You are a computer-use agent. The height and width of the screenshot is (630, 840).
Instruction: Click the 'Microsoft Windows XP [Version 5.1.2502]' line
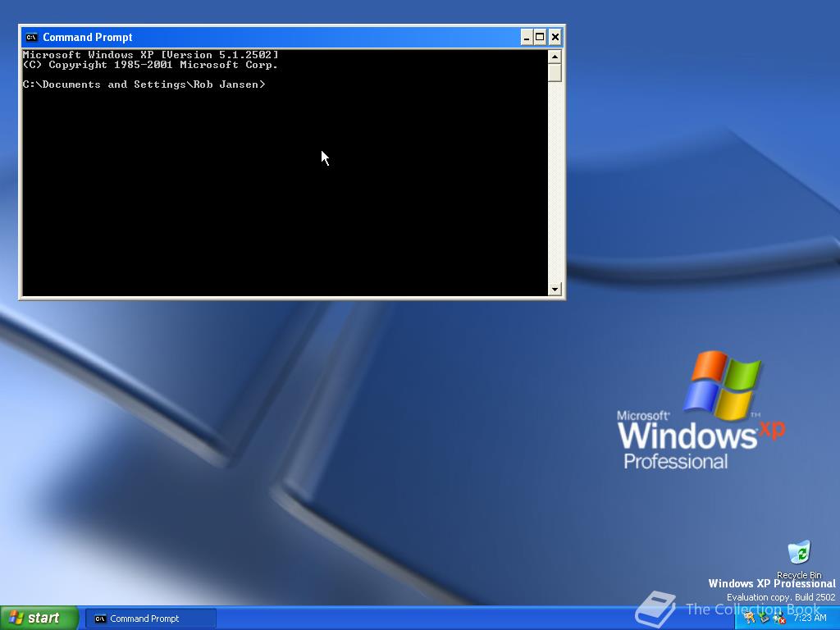tap(151, 55)
